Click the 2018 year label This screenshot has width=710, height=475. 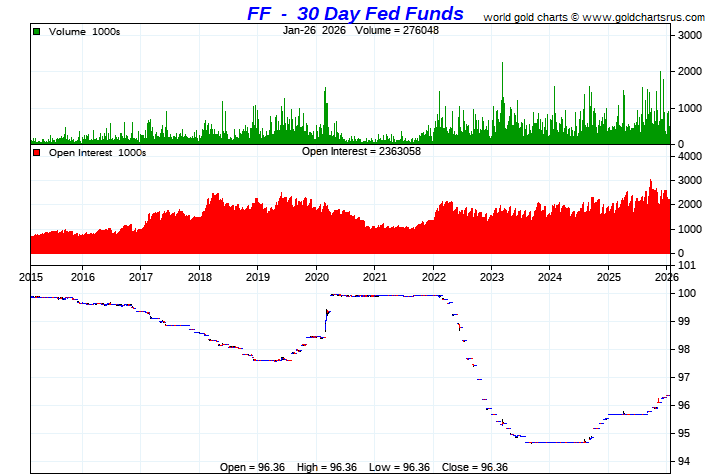(200, 277)
